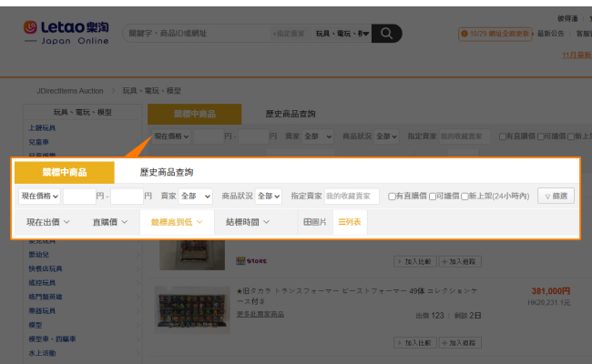Image resolution: width=592 pixels, height=364 pixels.
Task: Click the STORE badge icon
Action: click(x=252, y=260)
